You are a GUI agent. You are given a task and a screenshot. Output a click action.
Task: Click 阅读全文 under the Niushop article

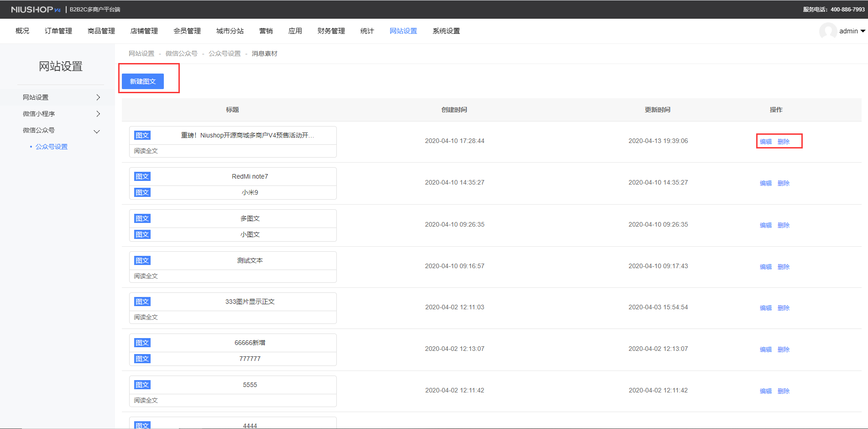click(x=146, y=151)
